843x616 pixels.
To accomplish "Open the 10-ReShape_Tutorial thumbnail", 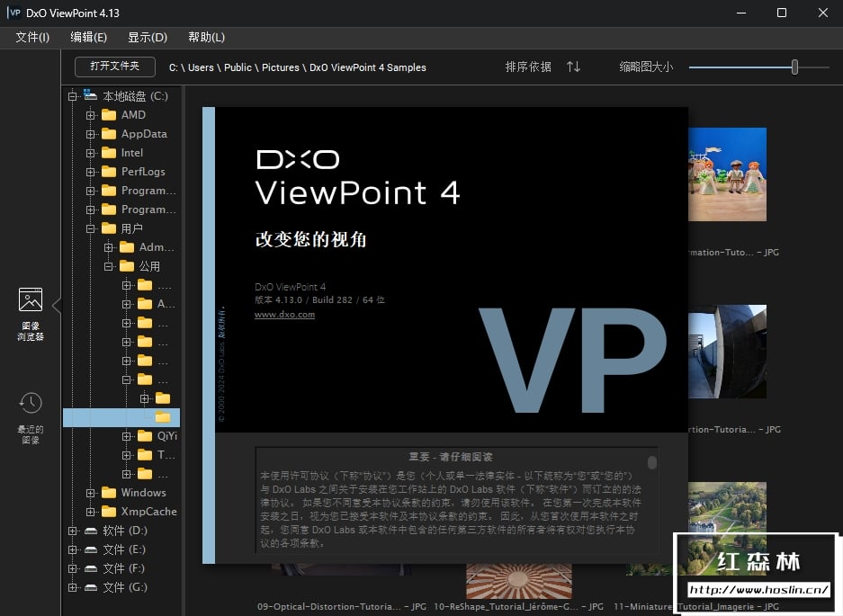I will pyautogui.click(x=519, y=581).
